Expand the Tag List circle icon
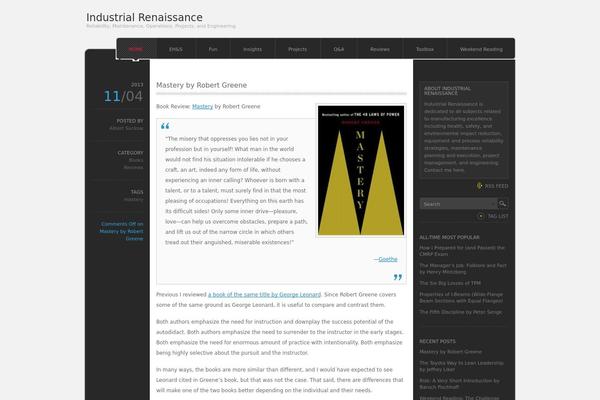 [x=481, y=216]
